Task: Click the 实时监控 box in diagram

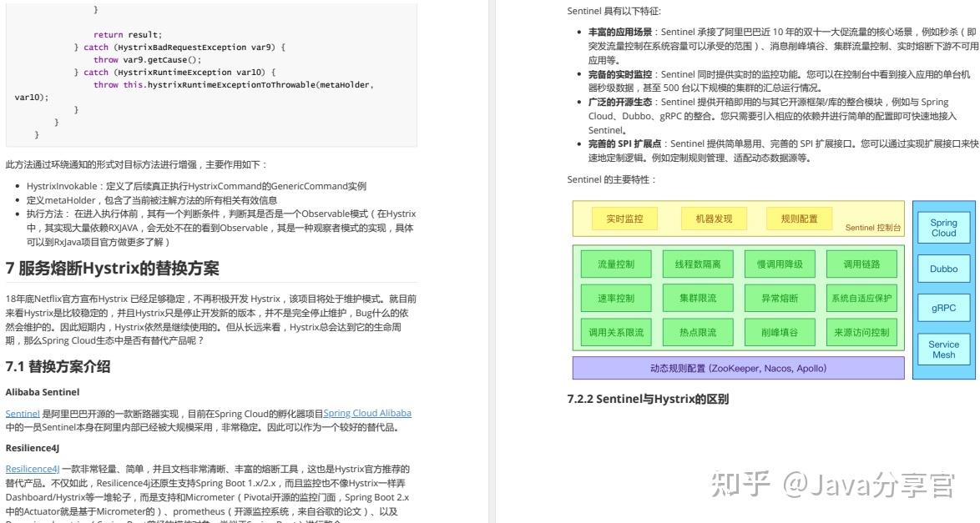Action: 624,219
